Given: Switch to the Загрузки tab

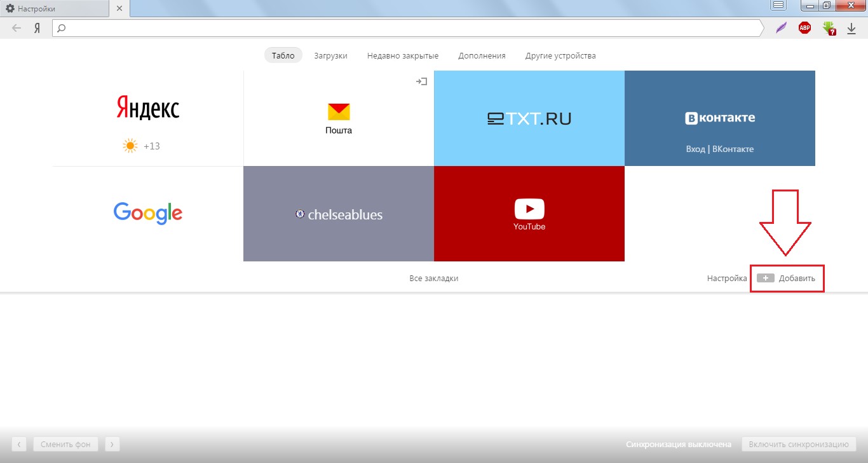Looking at the screenshot, I should point(330,56).
